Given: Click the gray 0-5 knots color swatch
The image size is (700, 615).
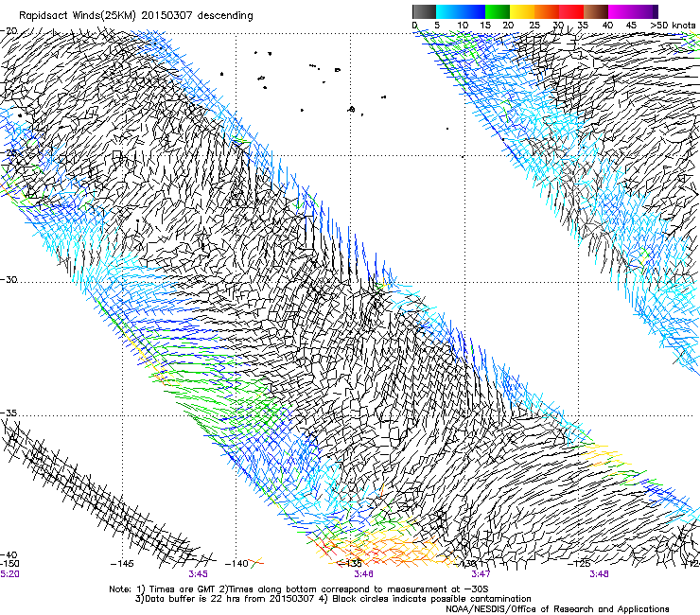Looking at the screenshot, I should (424, 11).
